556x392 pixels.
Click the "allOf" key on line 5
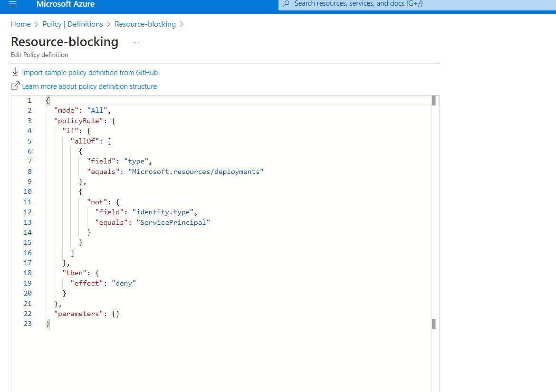point(85,141)
